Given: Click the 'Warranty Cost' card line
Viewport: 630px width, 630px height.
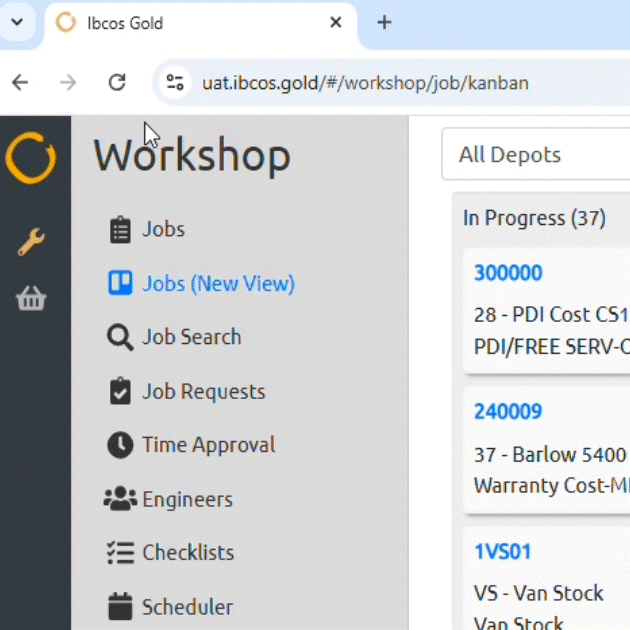Looking at the screenshot, I should (552, 486).
